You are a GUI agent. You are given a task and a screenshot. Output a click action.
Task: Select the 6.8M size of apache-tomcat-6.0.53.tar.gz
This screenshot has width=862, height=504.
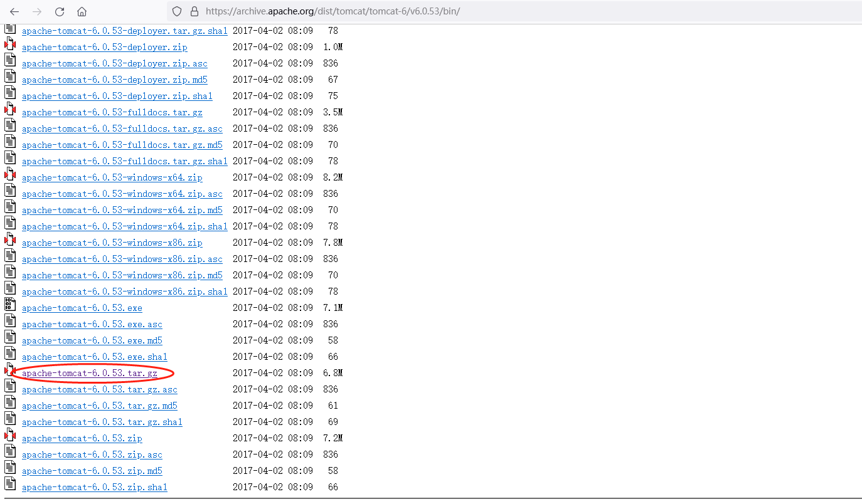click(333, 373)
